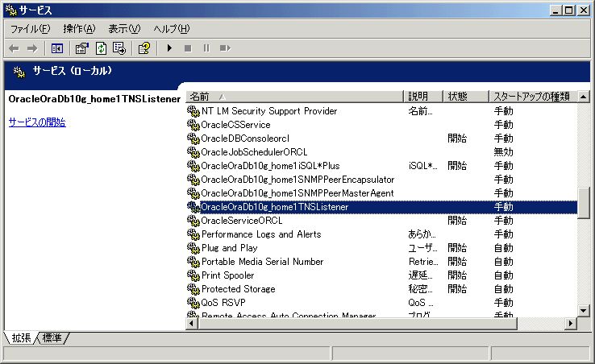Click the Pause service toolbar button

coord(206,48)
